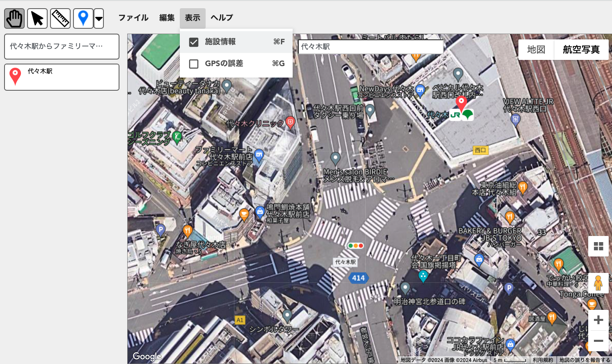The width and height of the screenshot is (612, 364).
Task: Open the map tilt grid icon
Action: pos(598,246)
